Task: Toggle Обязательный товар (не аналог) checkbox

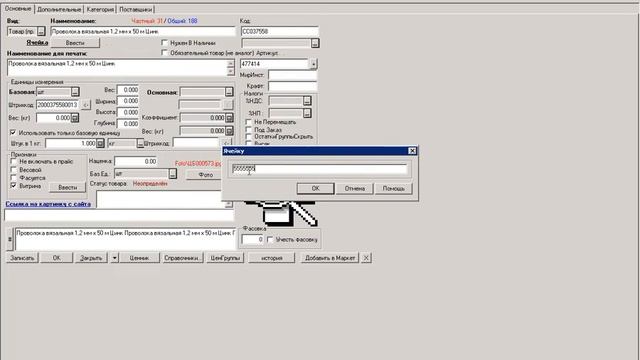Action: tap(164, 53)
